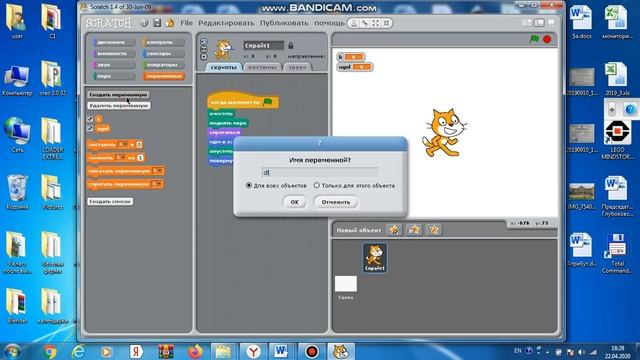
Task: Uncheck the ugol variable checkbox
Action: tap(90, 129)
